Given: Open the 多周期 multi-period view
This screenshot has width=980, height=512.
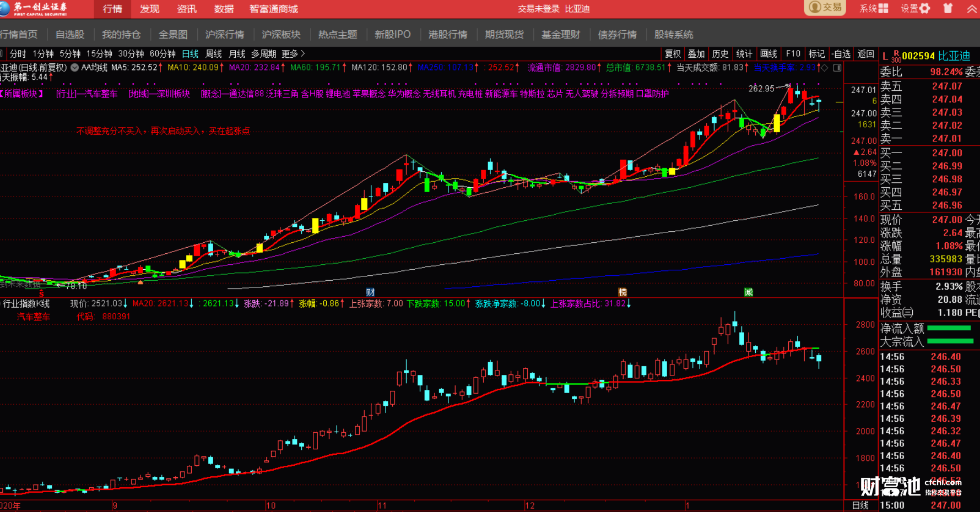Looking at the screenshot, I should pos(263,54).
